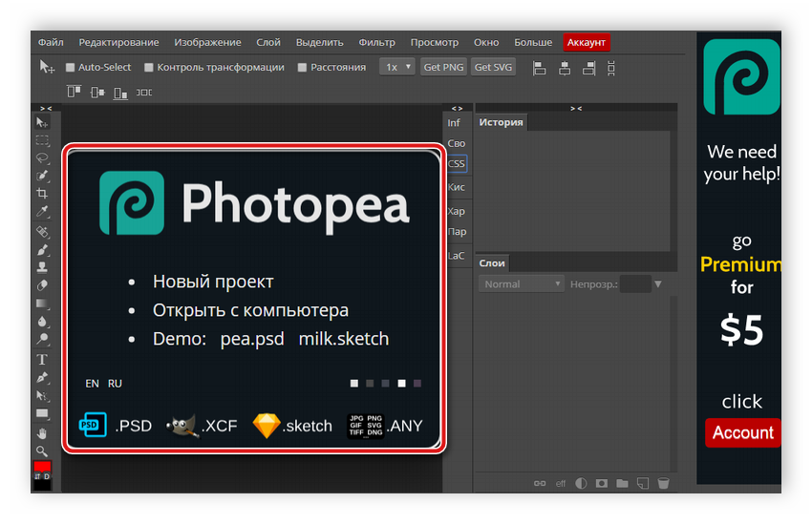Select the Lasso tool

42,157
